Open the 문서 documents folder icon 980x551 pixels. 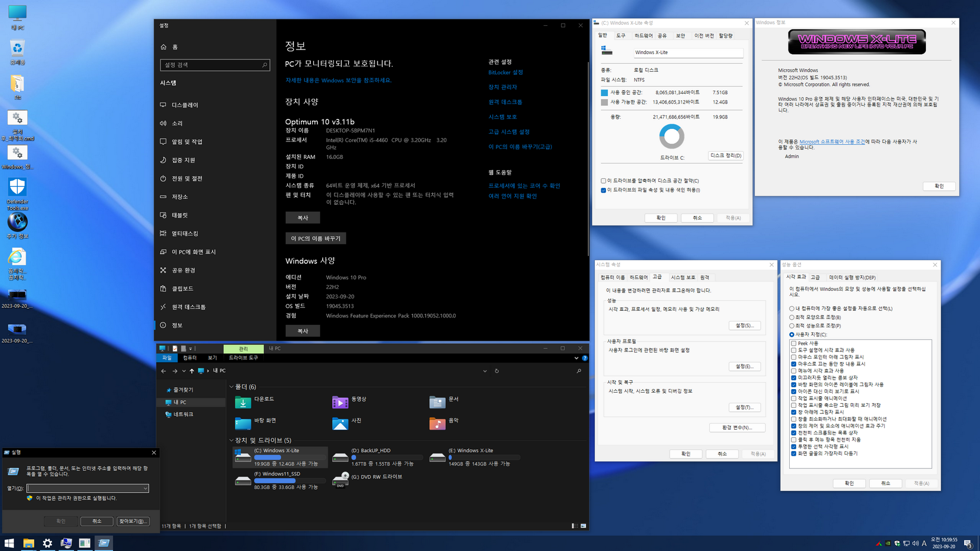437,402
